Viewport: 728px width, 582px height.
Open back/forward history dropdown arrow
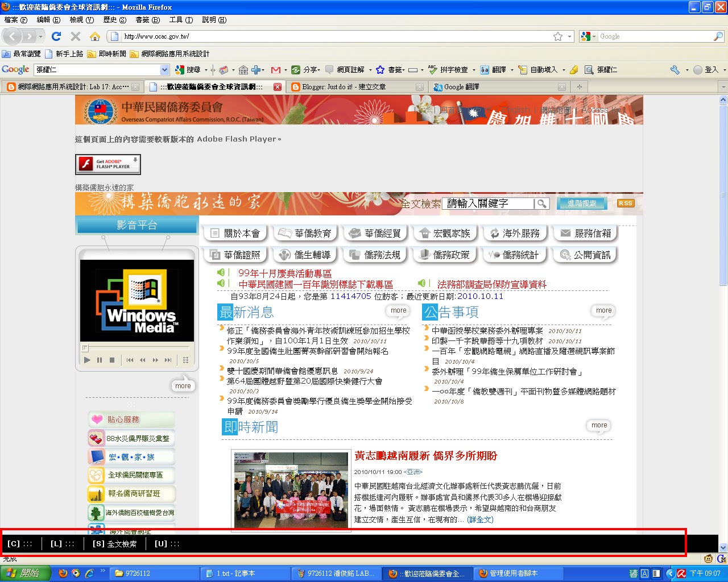click(41, 36)
